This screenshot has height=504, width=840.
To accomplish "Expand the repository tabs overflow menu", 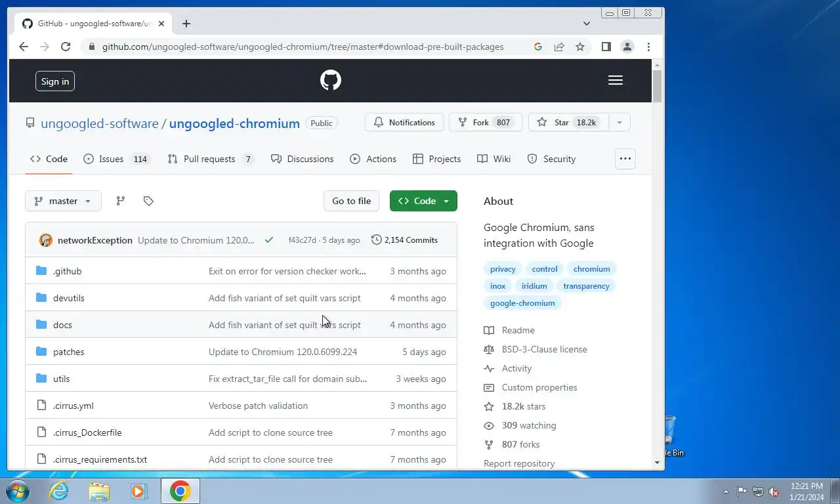I will pyautogui.click(x=625, y=159).
